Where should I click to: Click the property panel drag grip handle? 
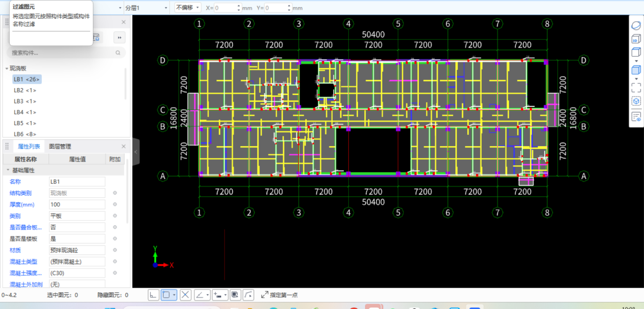[7, 146]
